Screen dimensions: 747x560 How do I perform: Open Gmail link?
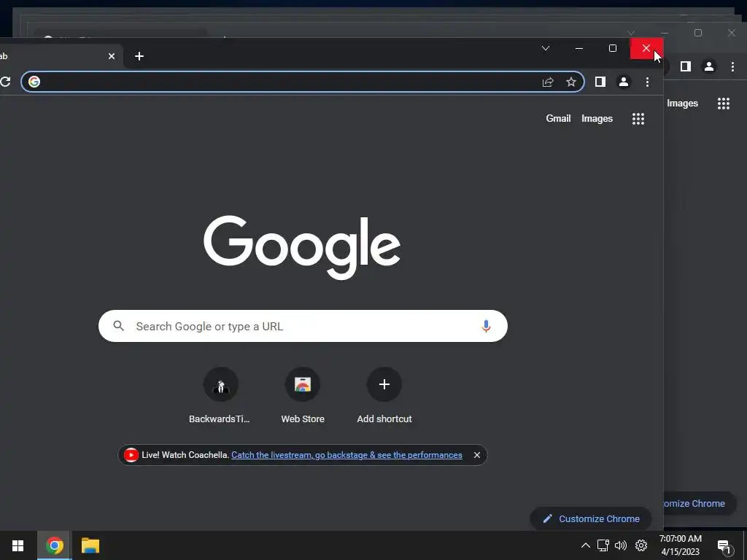[558, 119]
